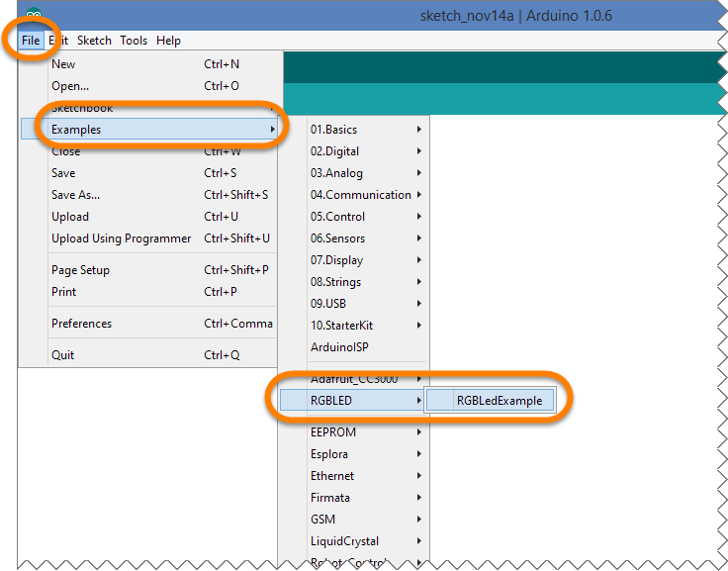This screenshot has width=728, height=571.
Task: Choose Open... from the File menu
Action: pos(149,86)
